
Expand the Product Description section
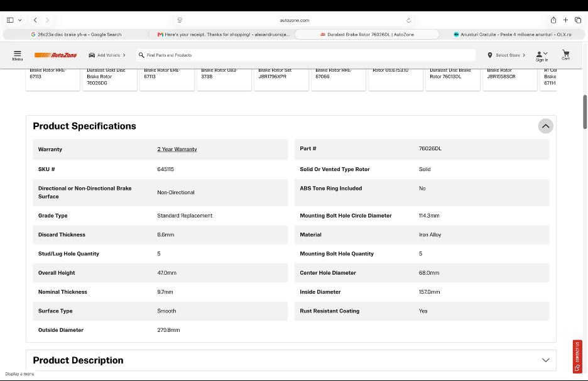pos(546,360)
